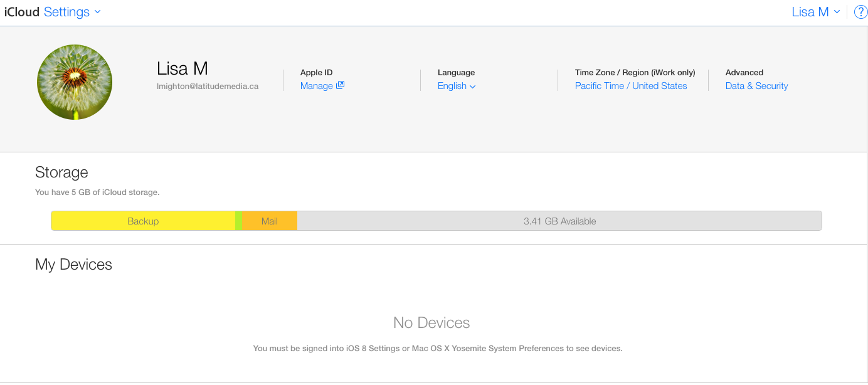Viewport: 868px width, 385px height.
Task: Click the small green storage segment
Action: (238, 221)
